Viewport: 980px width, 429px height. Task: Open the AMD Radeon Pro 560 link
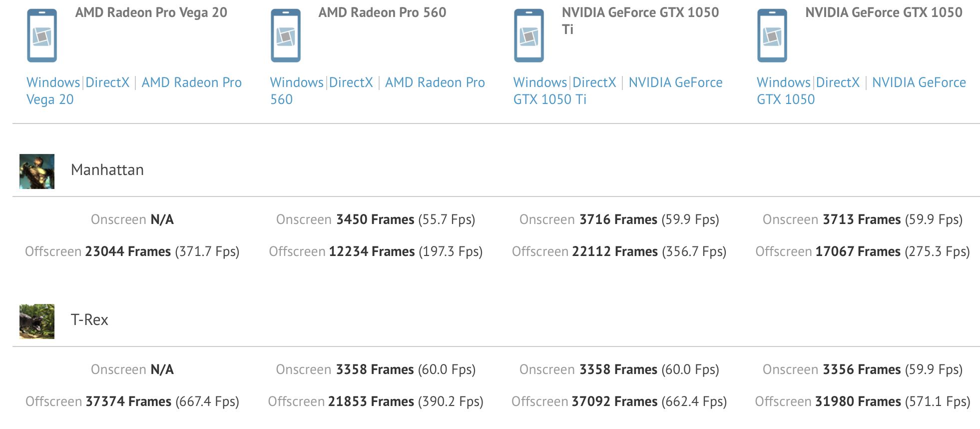click(x=435, y=82)
